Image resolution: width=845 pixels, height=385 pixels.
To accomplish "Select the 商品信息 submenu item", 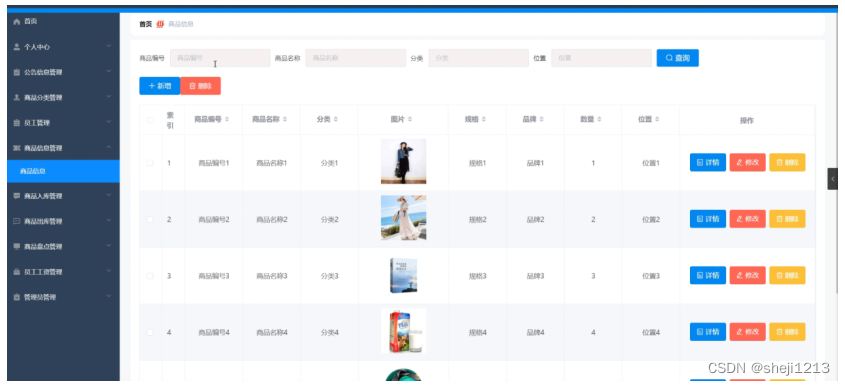I will point(64,171).
